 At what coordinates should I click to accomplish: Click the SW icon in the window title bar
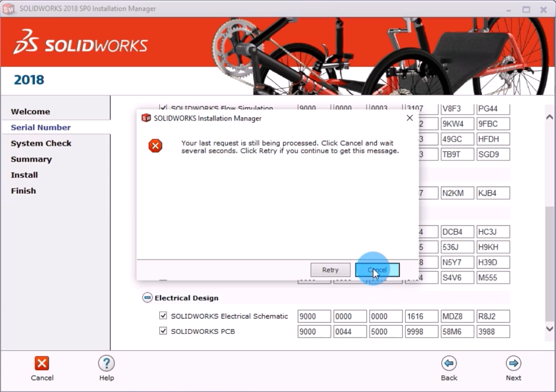click(x=8, y=9)
